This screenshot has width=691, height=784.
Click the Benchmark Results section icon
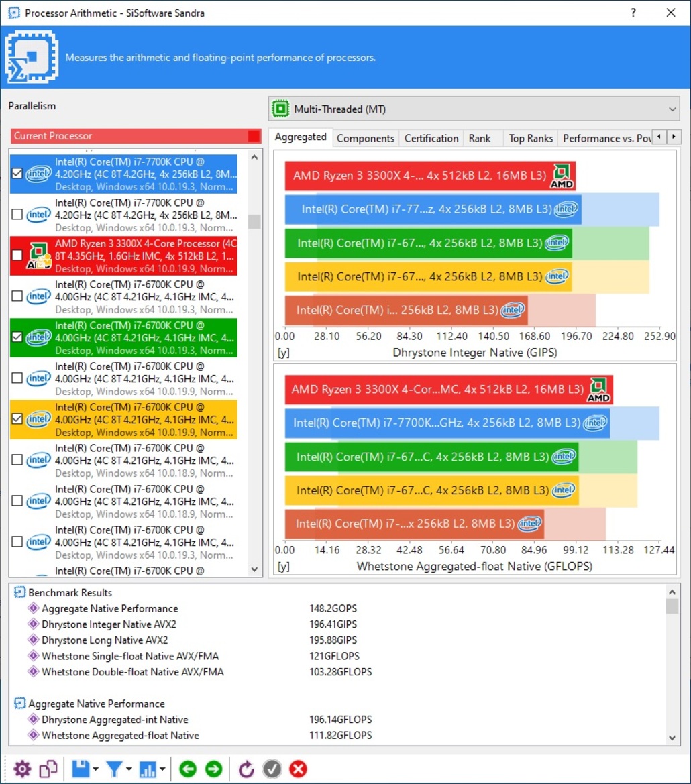(19, 592)
